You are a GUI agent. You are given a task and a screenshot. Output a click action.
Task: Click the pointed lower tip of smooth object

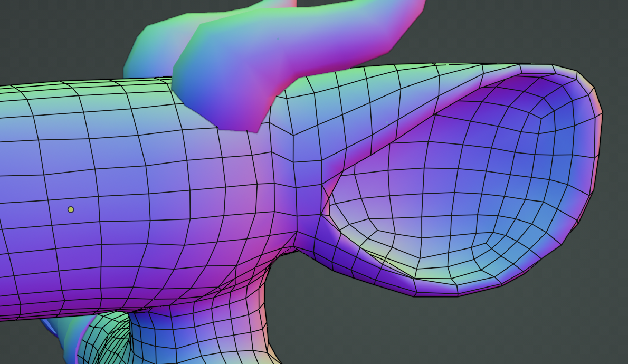[x=252, y=126]
